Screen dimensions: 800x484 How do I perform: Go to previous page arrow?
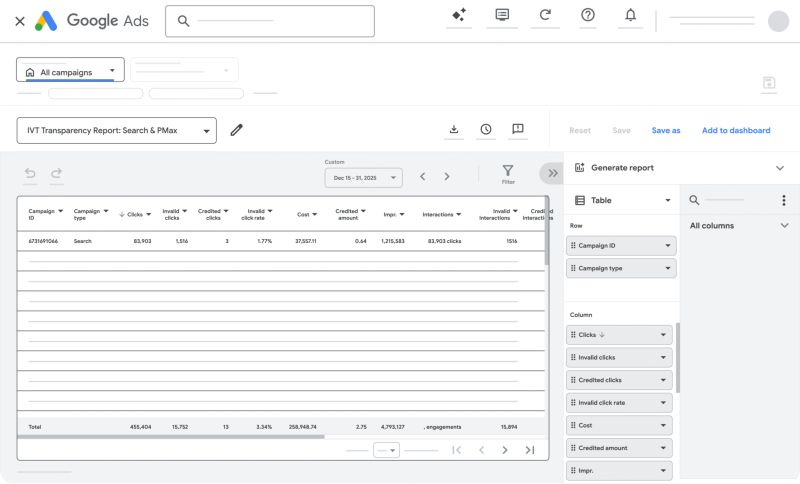point(481,450)
